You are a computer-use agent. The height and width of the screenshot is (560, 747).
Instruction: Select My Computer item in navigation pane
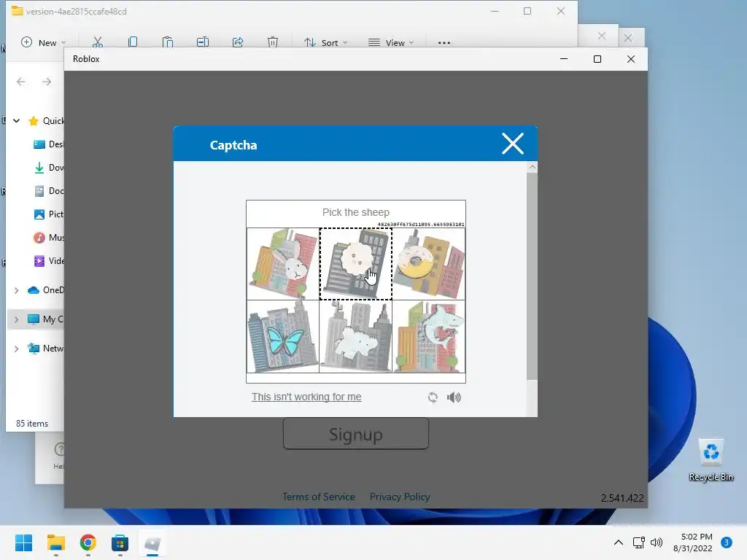click(x=46, y=319)
